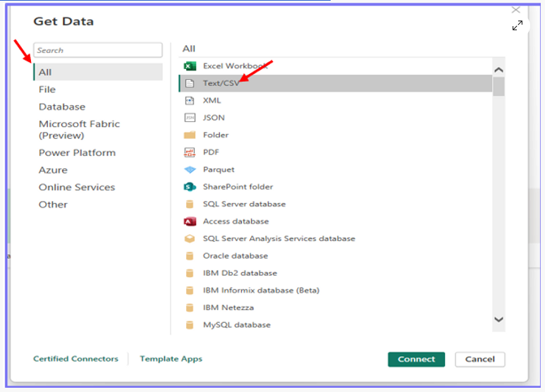Screen dimensions: 545x392
Task: Close the Get Data dialog
Action: (x=516, y=10)
